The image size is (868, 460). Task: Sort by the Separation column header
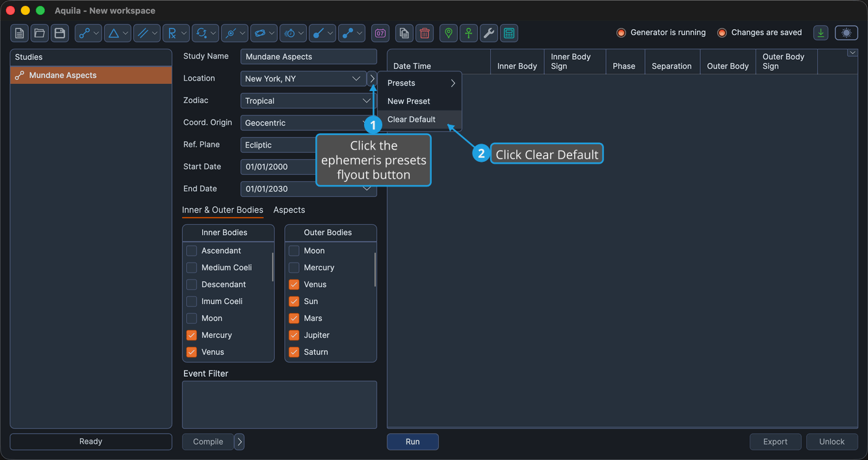pos(672,62)
